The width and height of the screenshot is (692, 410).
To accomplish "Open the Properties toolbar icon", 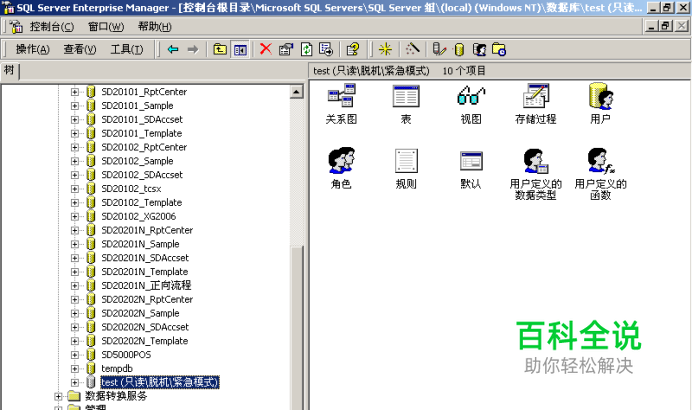I will (x=286, y=49).
